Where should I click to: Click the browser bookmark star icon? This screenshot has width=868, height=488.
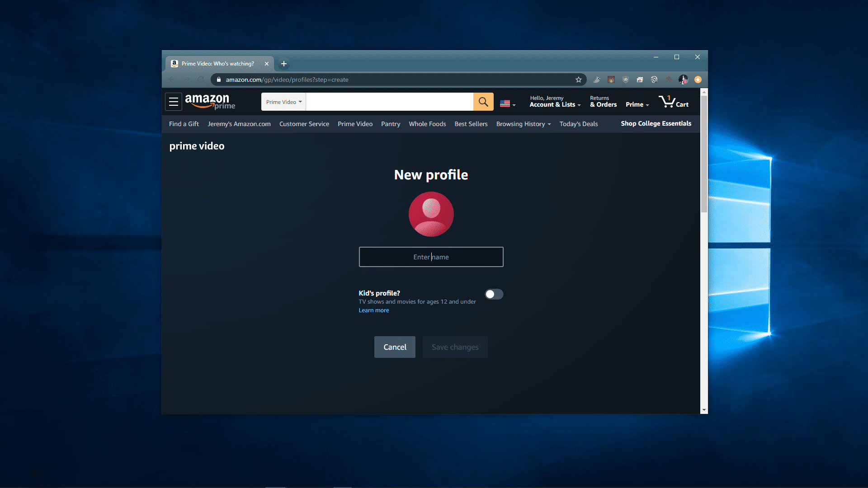point(578,79)
